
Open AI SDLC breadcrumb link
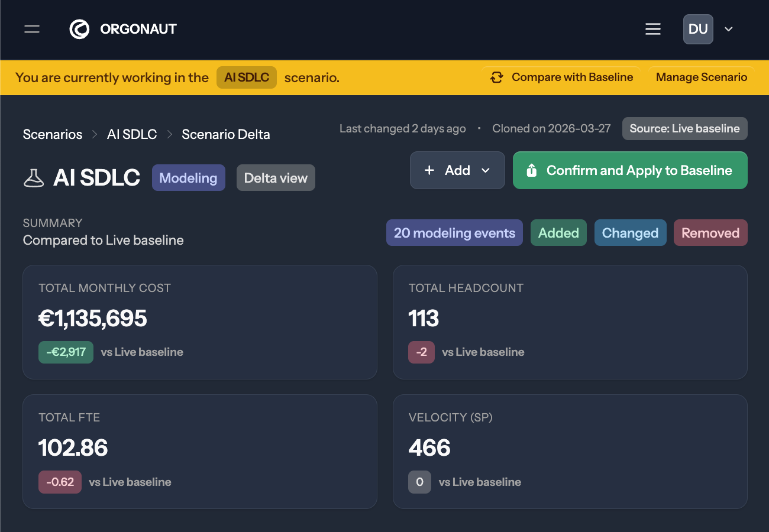(x=132, y=134)
